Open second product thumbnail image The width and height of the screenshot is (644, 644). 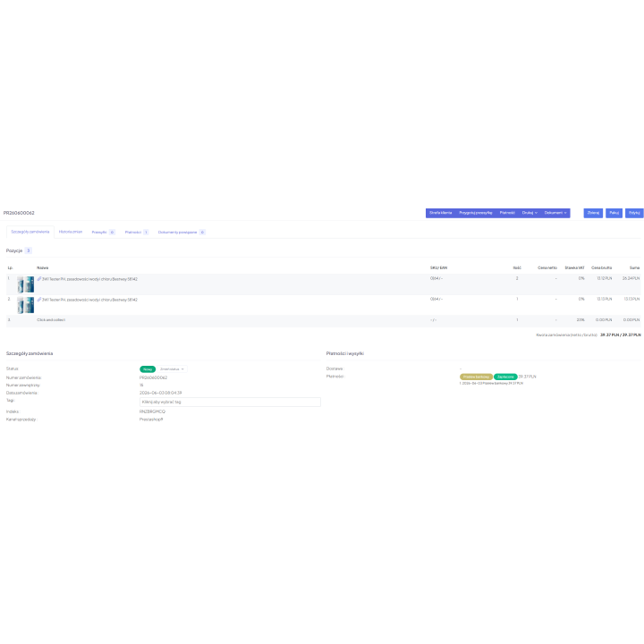click(x=25, y=305)
